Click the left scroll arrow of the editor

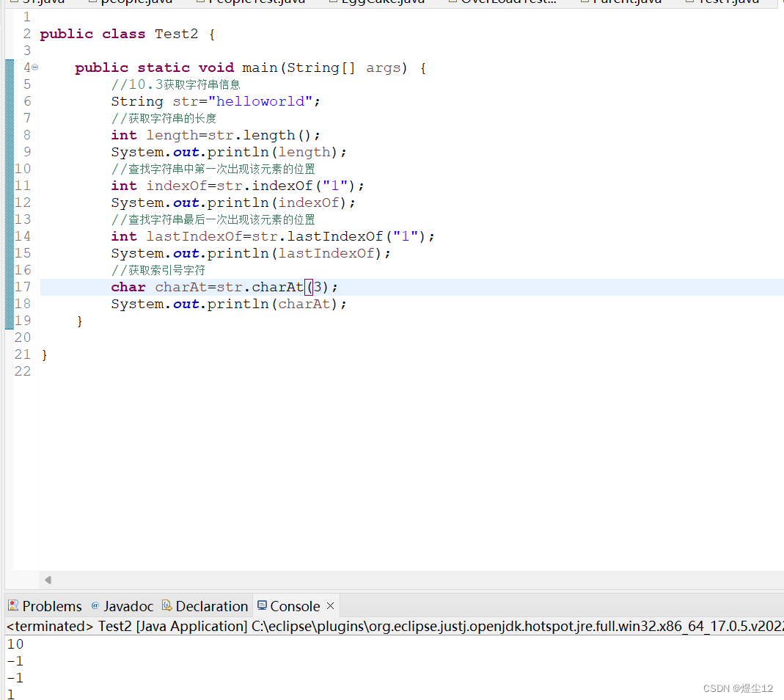[48, 580]
